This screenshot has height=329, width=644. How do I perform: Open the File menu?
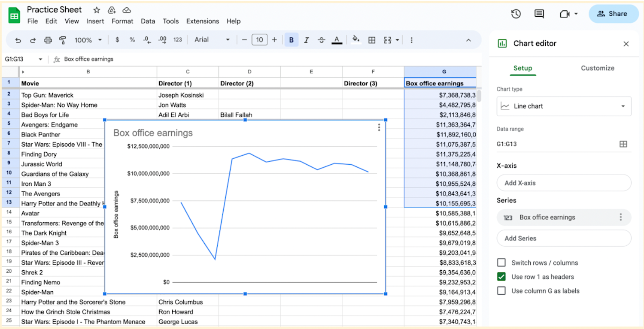coord(32,21)
